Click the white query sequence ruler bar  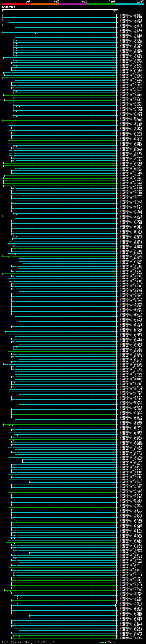click(60, 10)
